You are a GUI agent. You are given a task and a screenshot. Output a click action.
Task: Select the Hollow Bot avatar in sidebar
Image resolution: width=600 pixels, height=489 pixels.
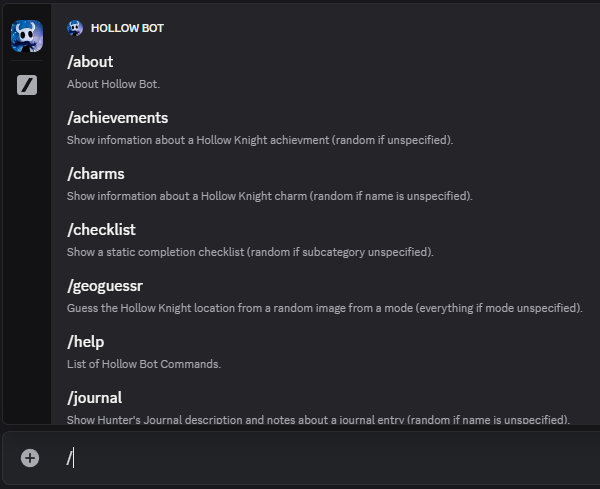(x=27, y=36)
